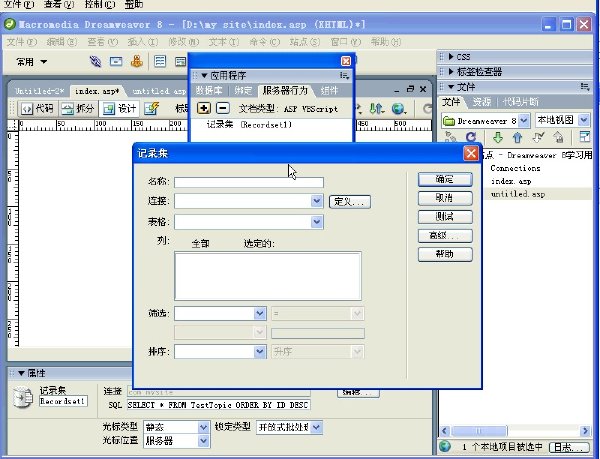Click the 定义 define connection button
This screenshot has width=600, height=459.
click(x=349, y=202)
